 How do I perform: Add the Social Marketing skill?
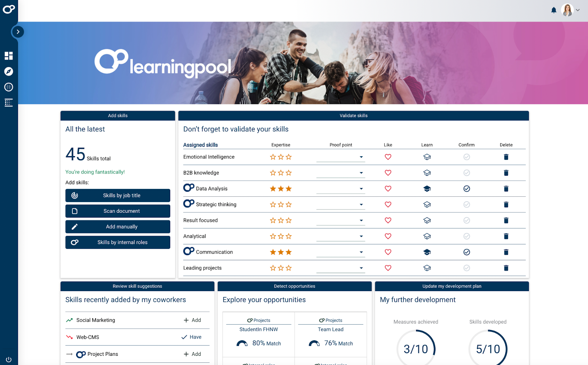(x=193, y=320)
